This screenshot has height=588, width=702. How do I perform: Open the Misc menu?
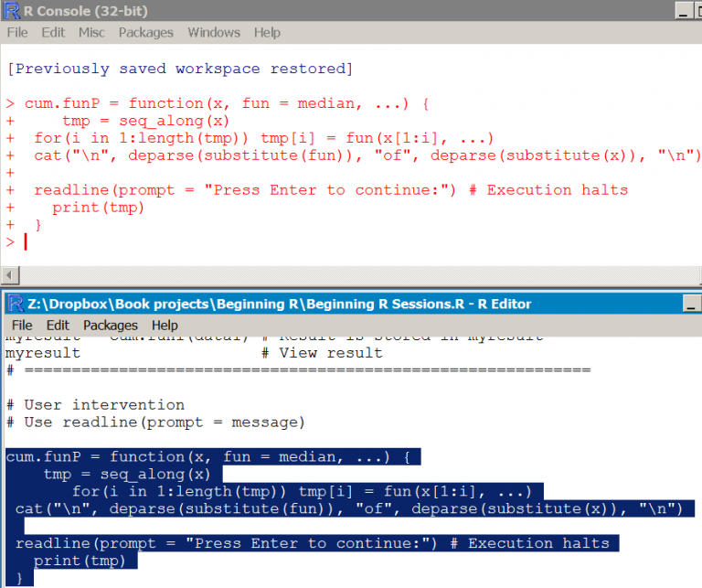point(91,32)
